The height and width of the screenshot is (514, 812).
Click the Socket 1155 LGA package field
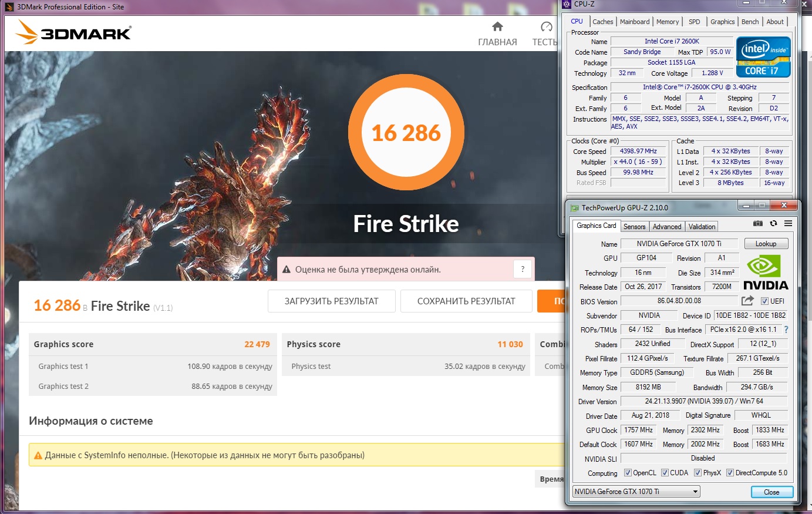[672, 62]
